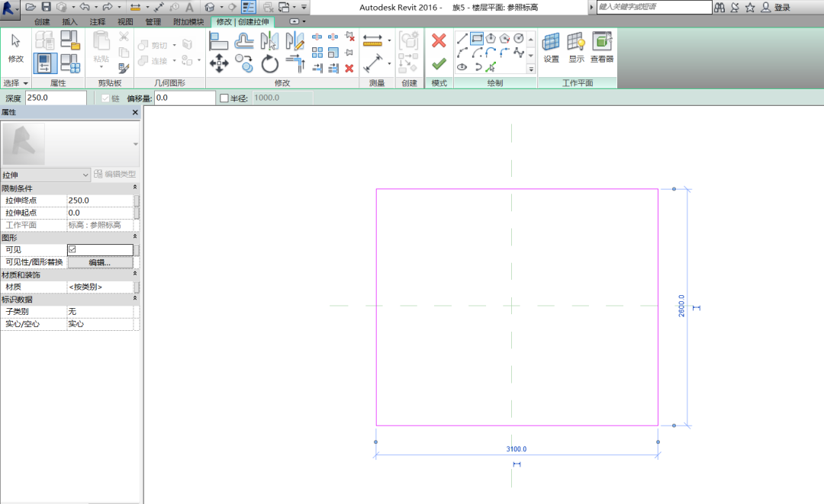
Task: Select the Copy tool in Modify panel
Action: 244,64
